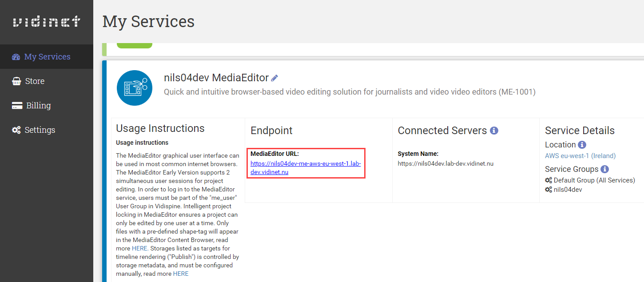Select the gear icon next to nils04dev group
Viewport: 644px width, 282px height.
548,189
